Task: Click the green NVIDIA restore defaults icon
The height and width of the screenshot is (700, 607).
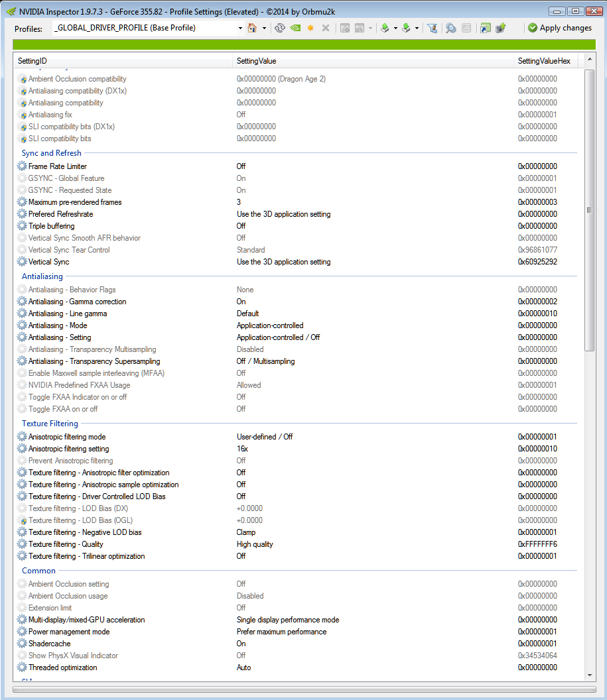Action: (x=295, y=28)
